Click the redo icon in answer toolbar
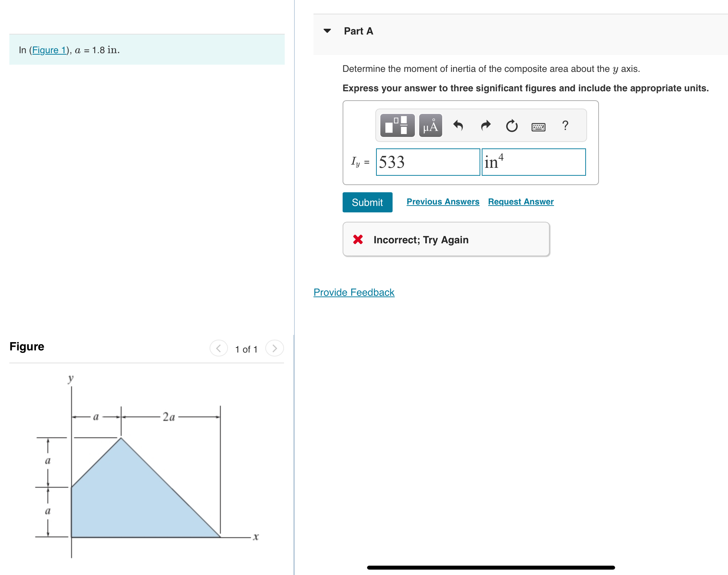 [x=485, y=126]
